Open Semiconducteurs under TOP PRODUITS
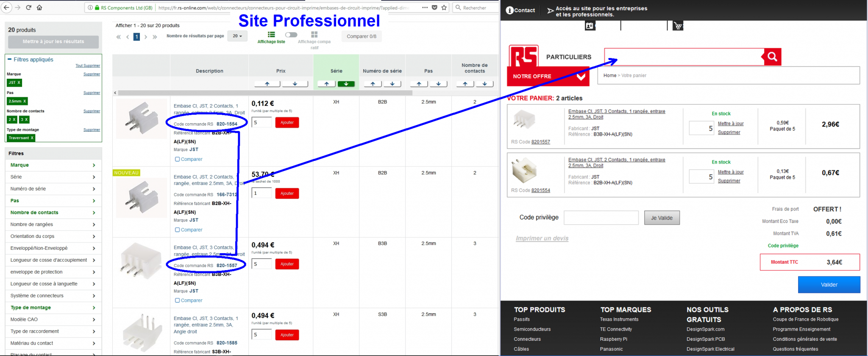The height and width of the screenshot is (356, 868). tap(532, 329)
